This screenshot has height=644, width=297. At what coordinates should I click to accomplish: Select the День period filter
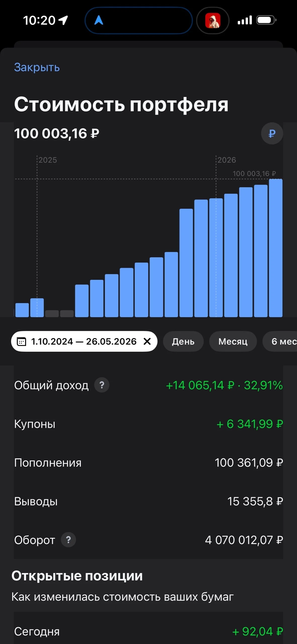183,341
